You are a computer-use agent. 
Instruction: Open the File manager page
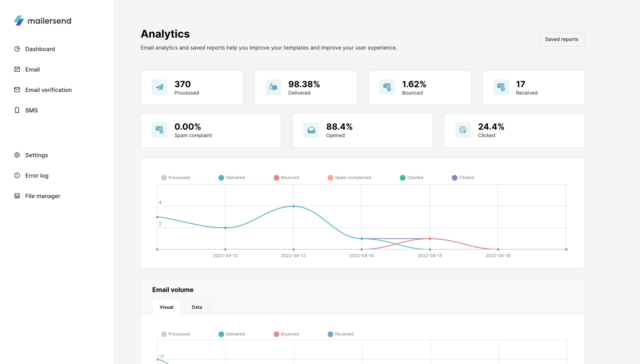[37, 196]
